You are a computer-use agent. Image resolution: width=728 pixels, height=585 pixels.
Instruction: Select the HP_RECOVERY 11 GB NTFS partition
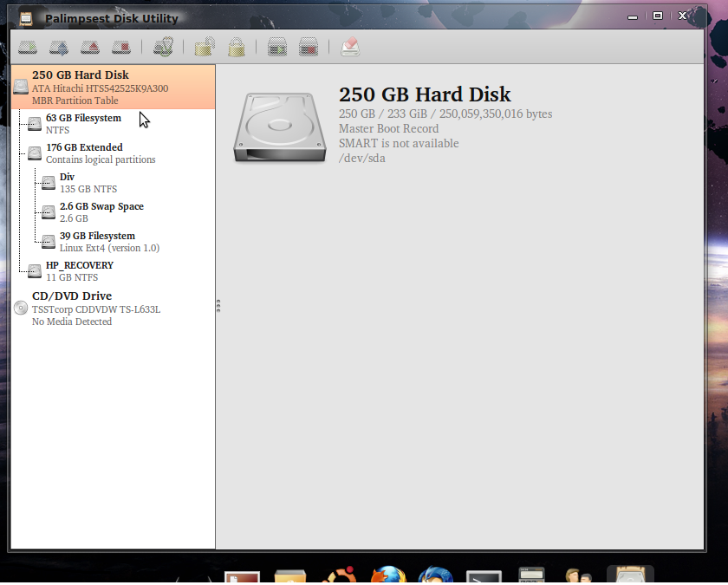pyautogui.click(x=113, y=271)
